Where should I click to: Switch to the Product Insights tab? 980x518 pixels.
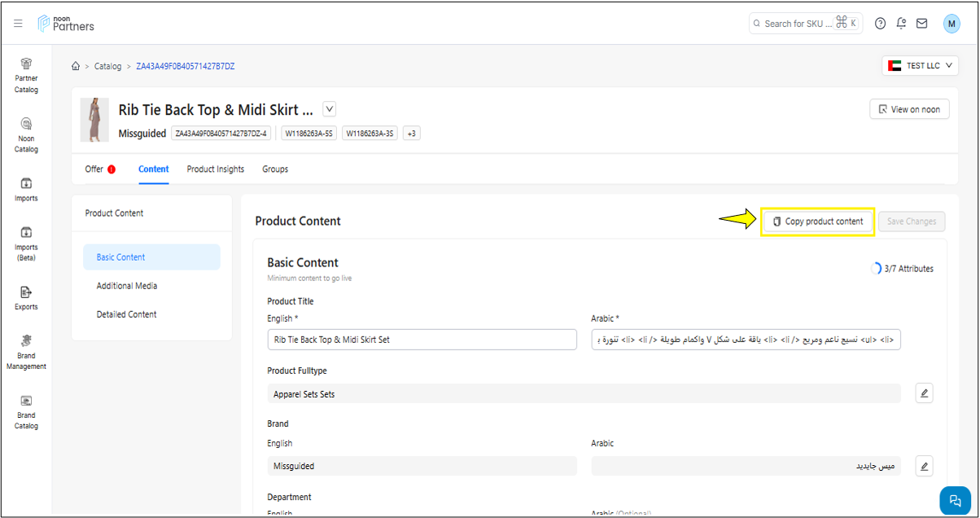click(x=215, y=169)
